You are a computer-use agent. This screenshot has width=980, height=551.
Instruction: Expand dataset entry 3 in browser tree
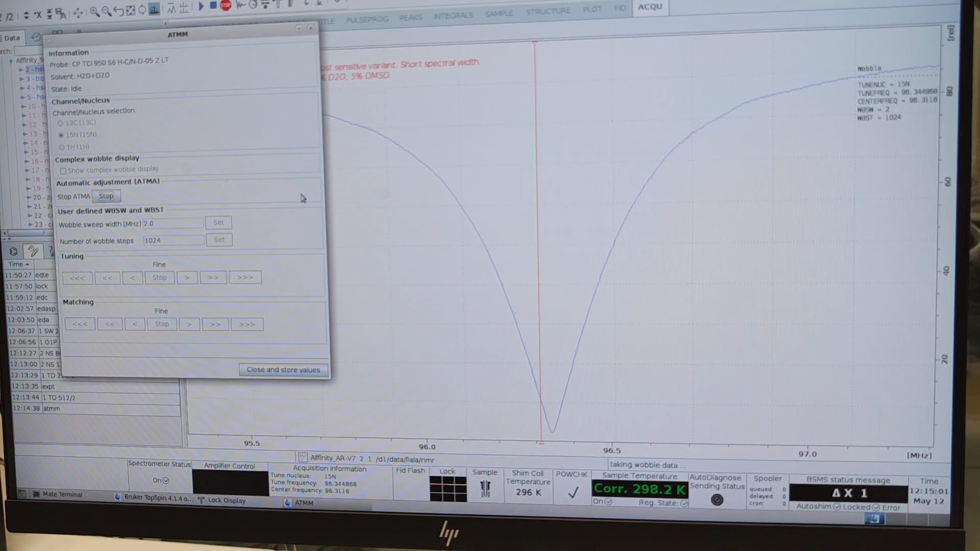click(21, 79)
